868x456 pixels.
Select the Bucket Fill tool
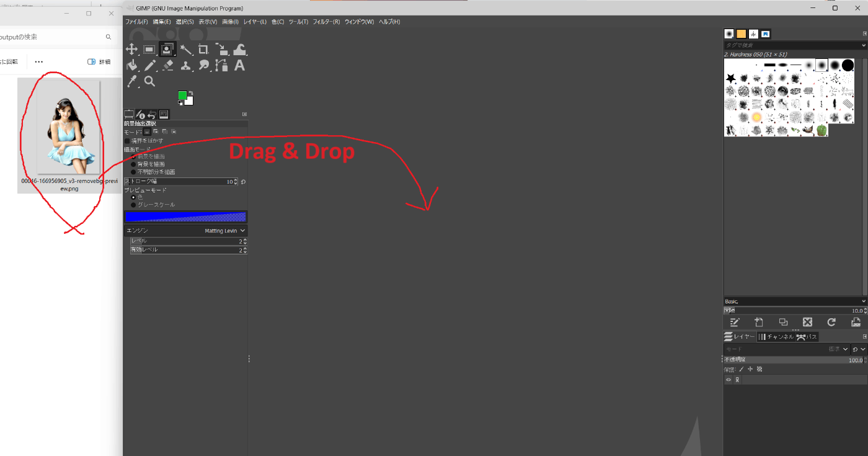click(131, 65)
